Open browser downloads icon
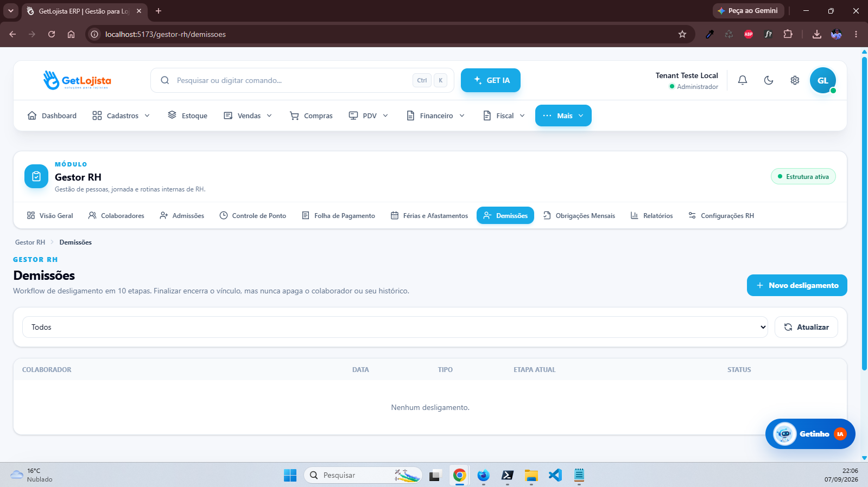 [816, 34]
